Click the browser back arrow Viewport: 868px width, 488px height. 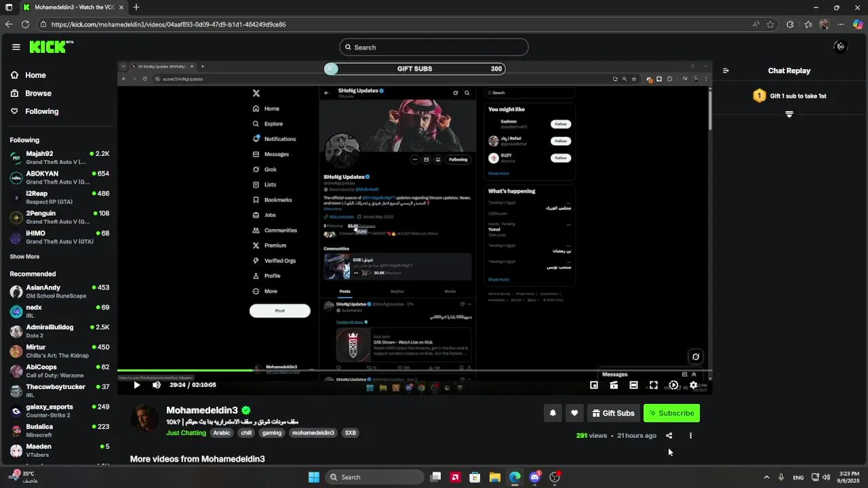[8, 24]
